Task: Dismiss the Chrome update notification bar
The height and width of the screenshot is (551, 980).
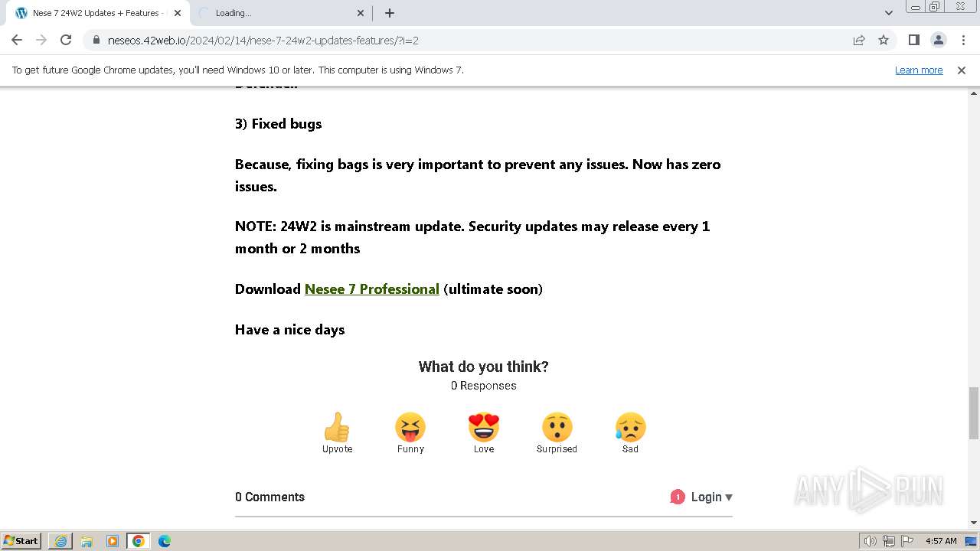Action: (962, 70)
